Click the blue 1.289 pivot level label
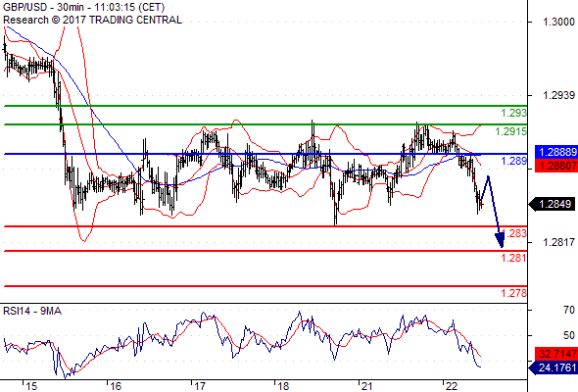 click(514, 161)
